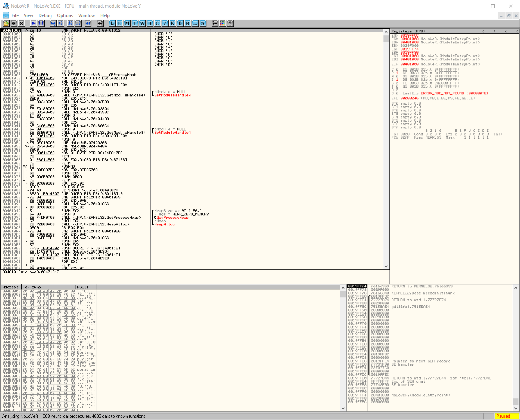
Task: Click the Open file toolbar icon
Action: (x=6, y=23)
